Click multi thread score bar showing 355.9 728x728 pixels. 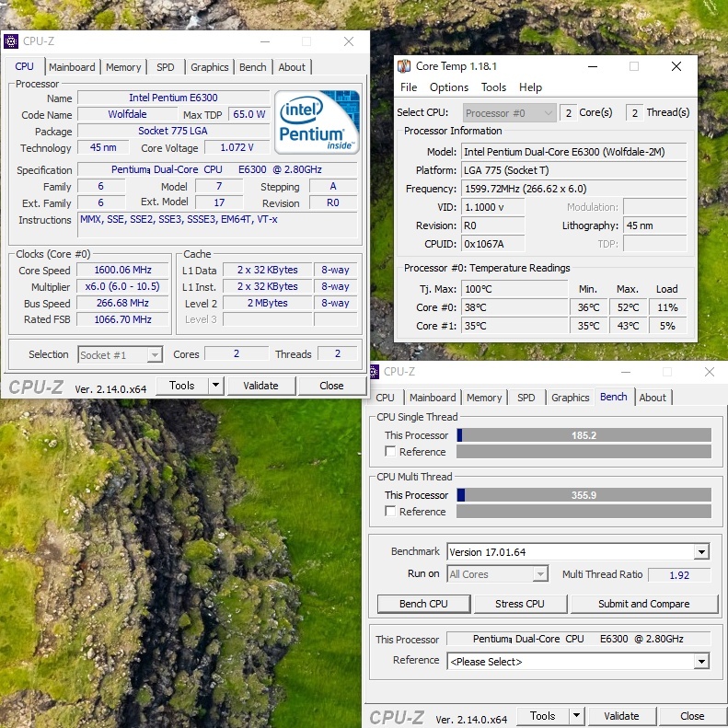[x=584, y=495]
